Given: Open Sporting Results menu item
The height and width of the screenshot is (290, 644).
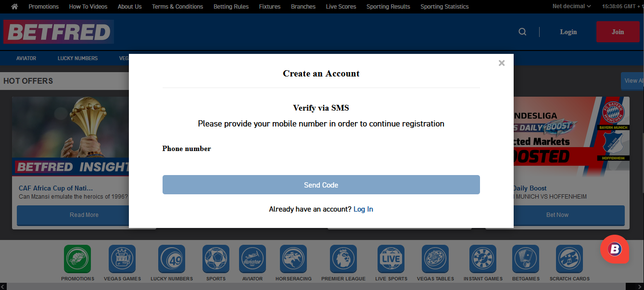Looking at the screenshot, I should coord(388,6).
